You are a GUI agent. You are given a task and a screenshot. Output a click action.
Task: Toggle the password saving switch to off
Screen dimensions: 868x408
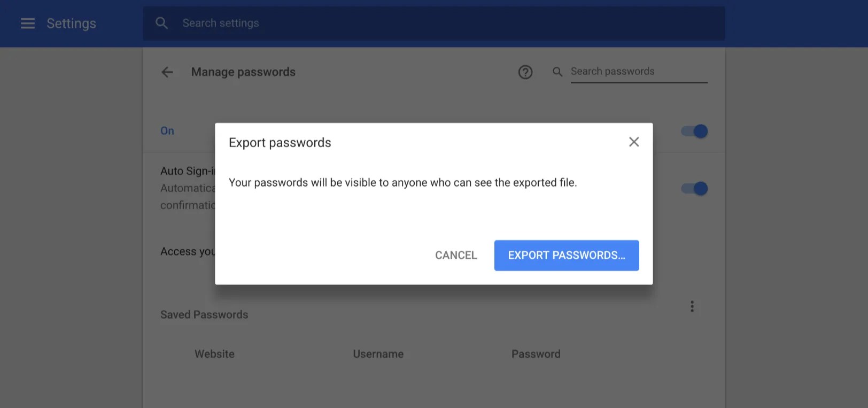tap(693, 131)
